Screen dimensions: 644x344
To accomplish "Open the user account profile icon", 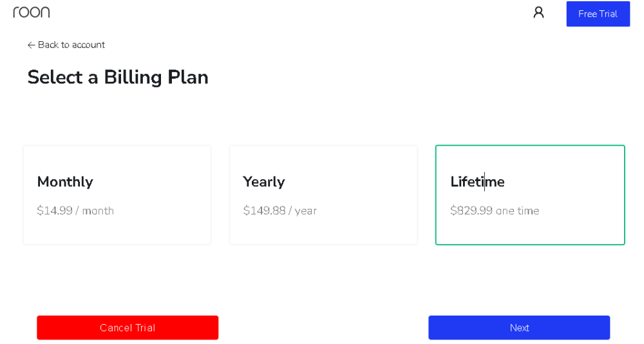I will (538, 12).
